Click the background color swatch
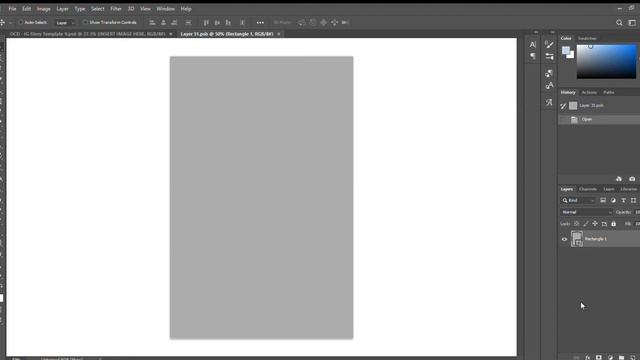 571,55
